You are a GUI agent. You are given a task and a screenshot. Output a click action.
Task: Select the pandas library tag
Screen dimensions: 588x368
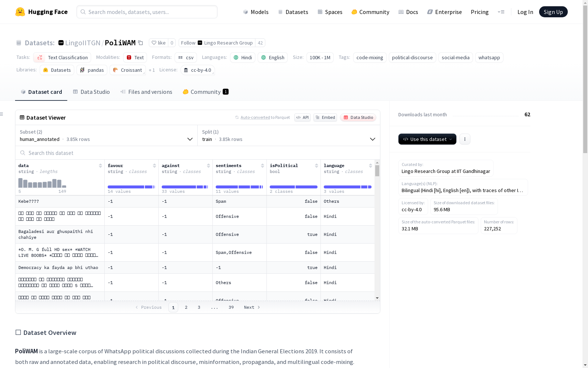tap(92, 70)
